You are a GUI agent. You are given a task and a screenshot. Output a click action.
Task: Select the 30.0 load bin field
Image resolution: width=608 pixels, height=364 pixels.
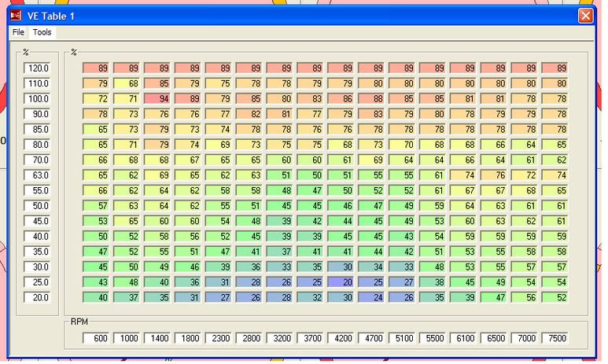coord(37,267)
